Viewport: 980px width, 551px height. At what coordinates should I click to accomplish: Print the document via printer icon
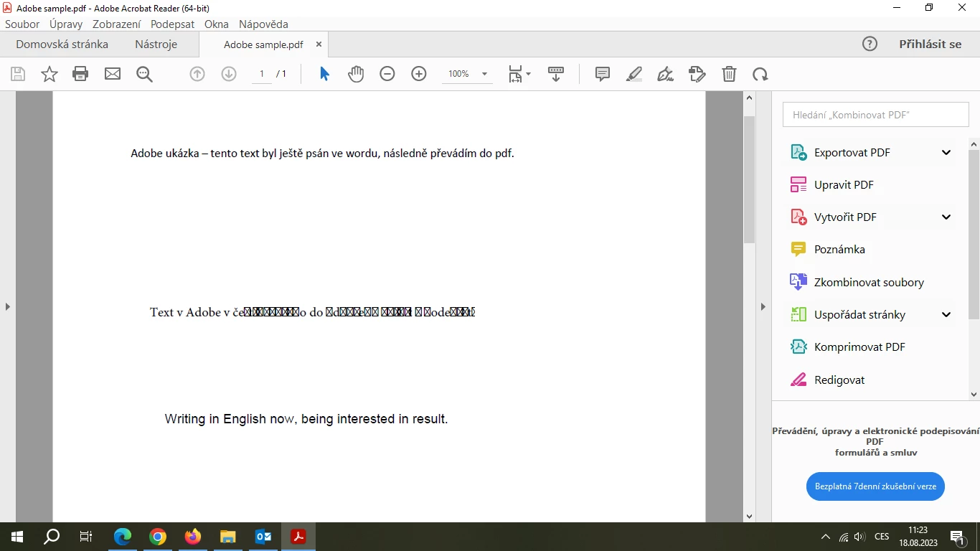(80, 74)
